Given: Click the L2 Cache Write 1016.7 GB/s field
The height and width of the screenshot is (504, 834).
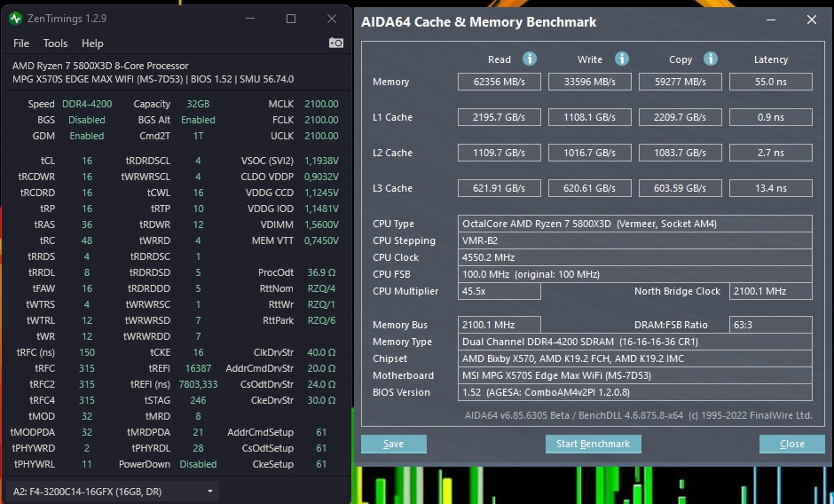Looking at the screenshot, I should [590, 153].
